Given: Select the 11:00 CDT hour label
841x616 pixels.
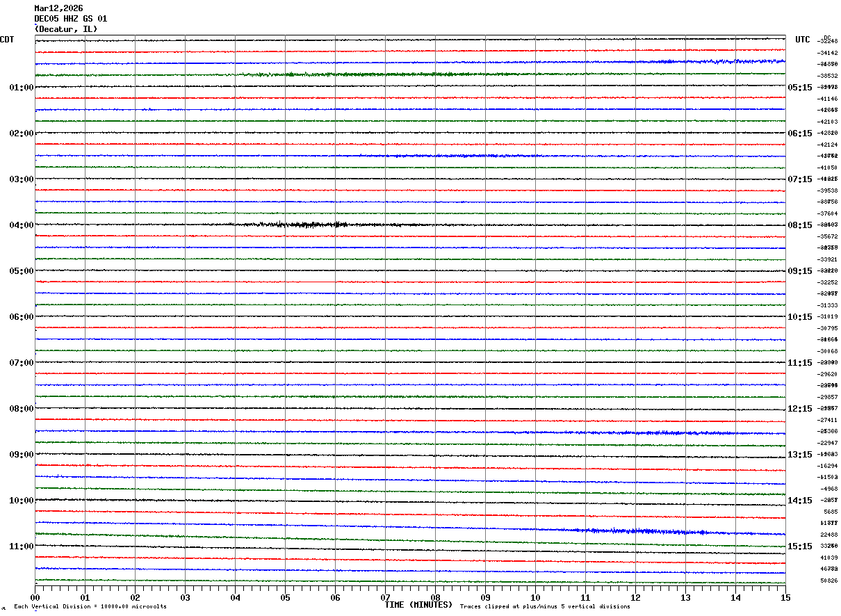Looking at the screenshot, I should [22, 546].
